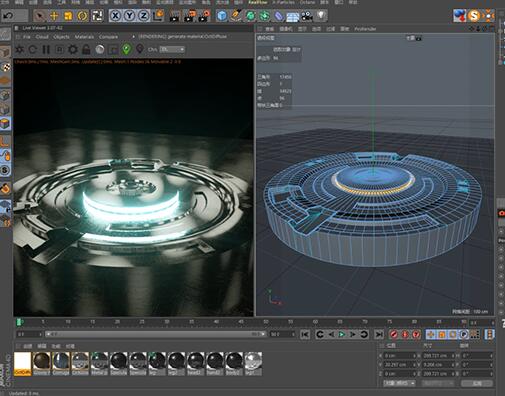Open the ProRender menu in the viewport

point(365,29)
